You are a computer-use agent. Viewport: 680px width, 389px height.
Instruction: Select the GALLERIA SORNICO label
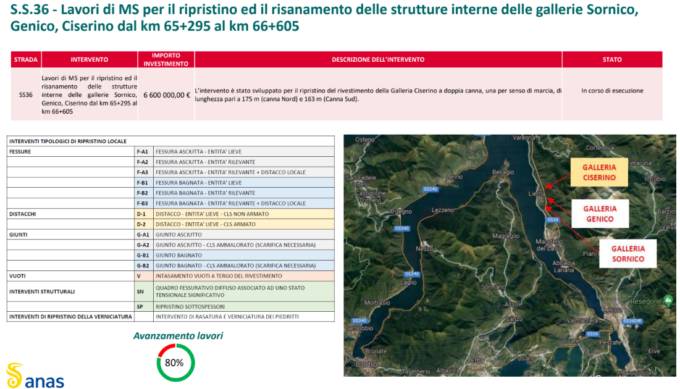628,254
